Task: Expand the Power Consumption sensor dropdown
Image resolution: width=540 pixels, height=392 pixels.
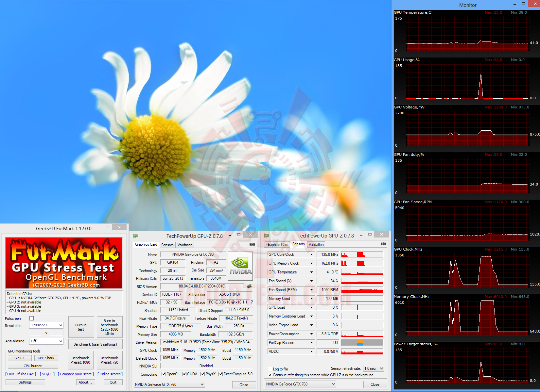Action: pyautogui.click(x=311, y=334)
